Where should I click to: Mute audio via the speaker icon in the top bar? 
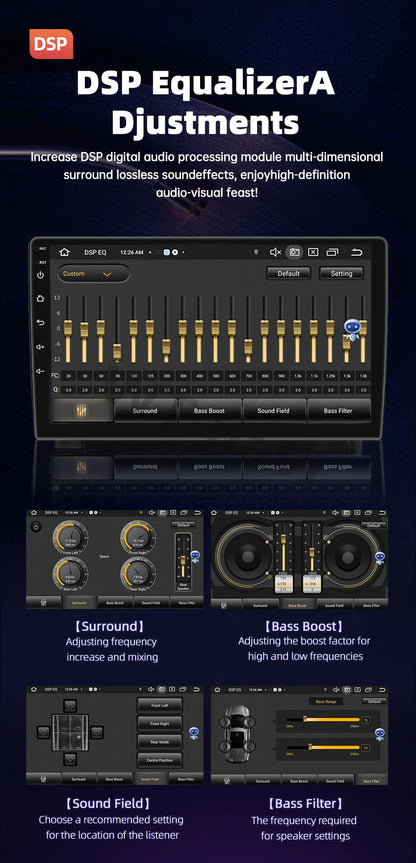(x=275, y=252)
